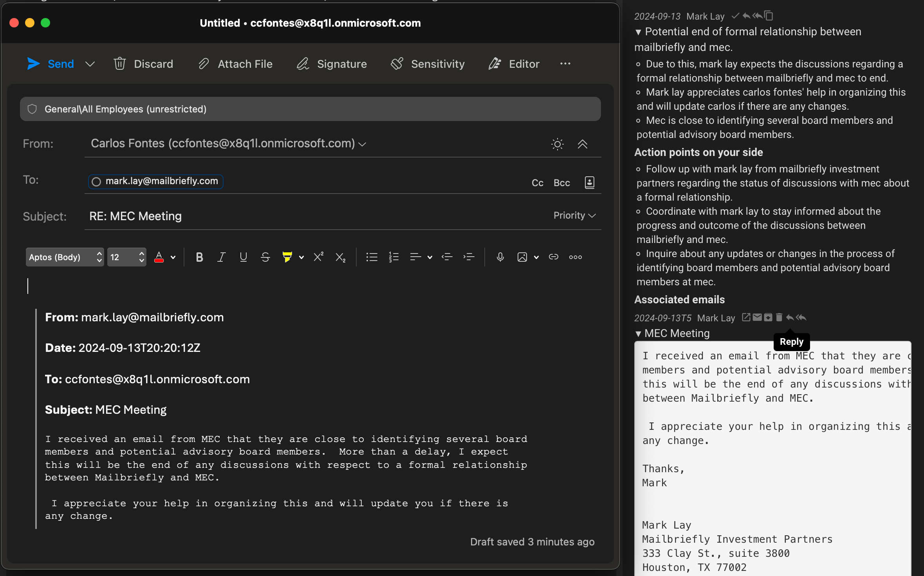Reply all to the associated MEC Meeting email
924x576 pixels.
click(x=801, y=317)
